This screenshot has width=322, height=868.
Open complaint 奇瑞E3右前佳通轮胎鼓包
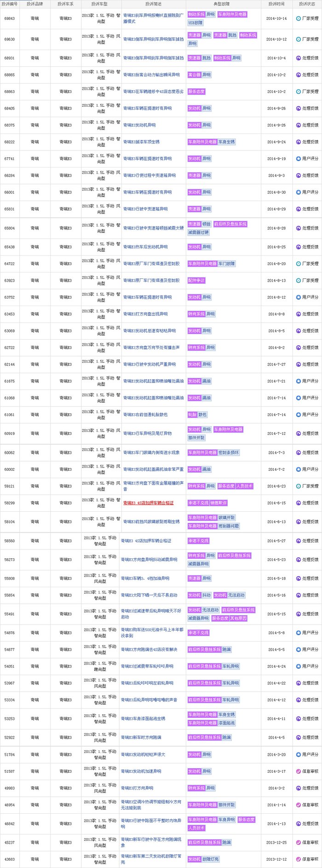(x=145, y=415)
